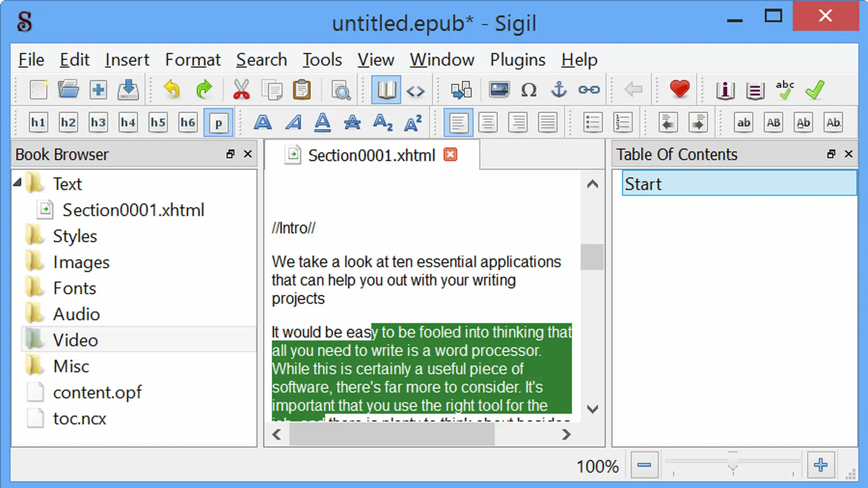Viewport: 868px width, 488px height.
Task: Apply superscript formatting
Action: coord(412,123)
